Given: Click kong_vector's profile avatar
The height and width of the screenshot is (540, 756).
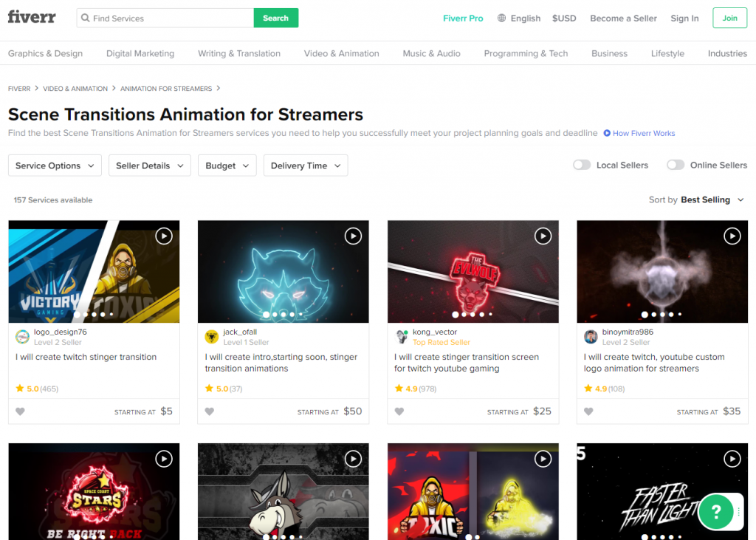Looking at the screenshot, I should (x=402, y=336).
